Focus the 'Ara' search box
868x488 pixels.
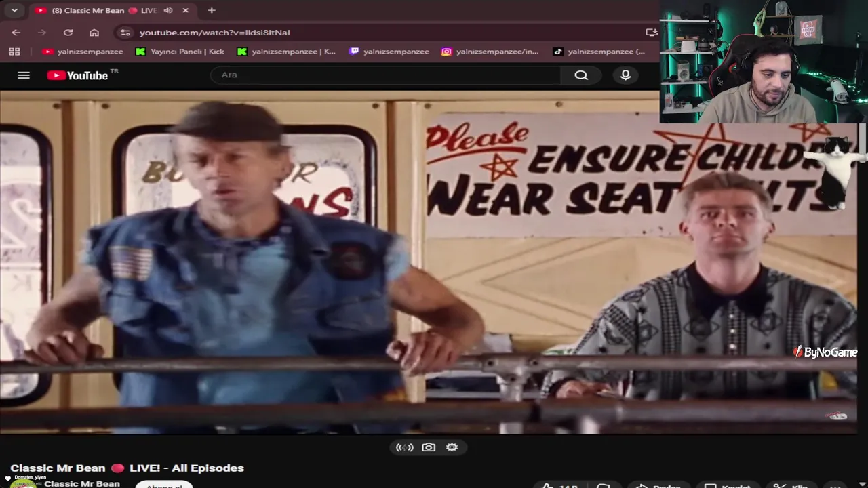click(386, 75)
